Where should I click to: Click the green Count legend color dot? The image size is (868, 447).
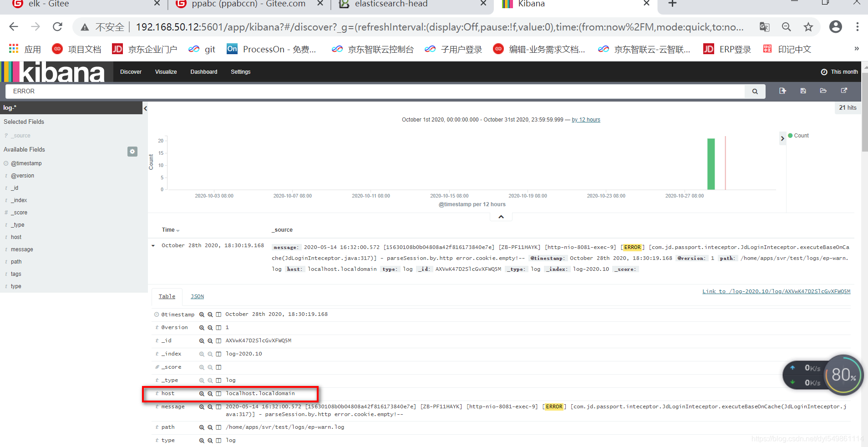tap(791, 136)
